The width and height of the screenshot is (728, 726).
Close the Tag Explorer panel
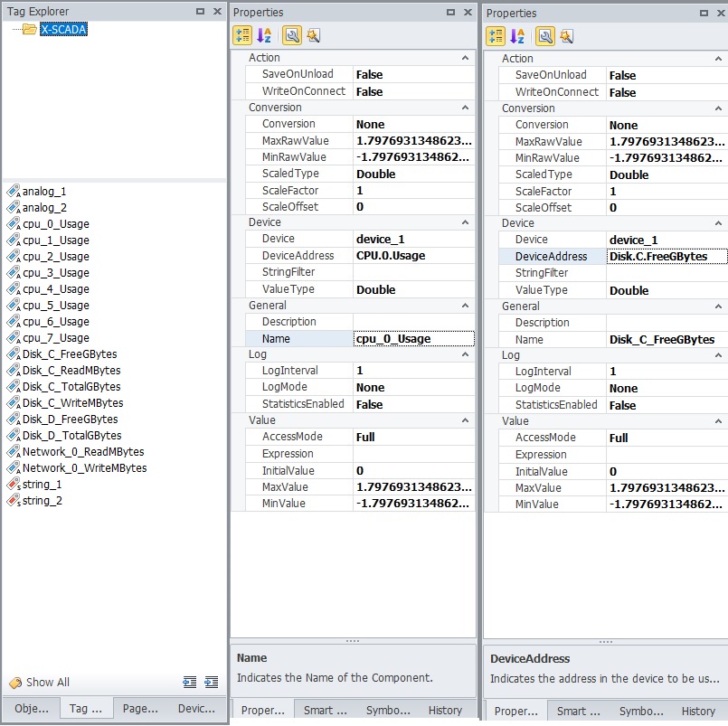(217, 11)
